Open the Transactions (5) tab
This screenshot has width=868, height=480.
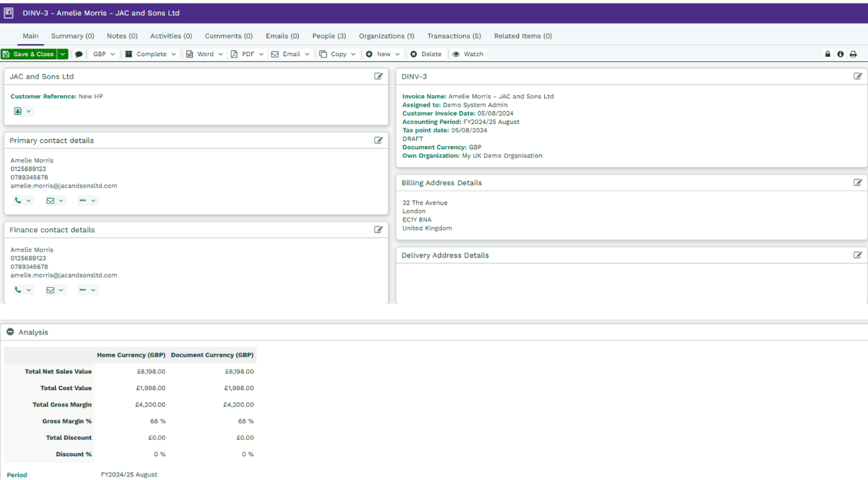[454, 36]
